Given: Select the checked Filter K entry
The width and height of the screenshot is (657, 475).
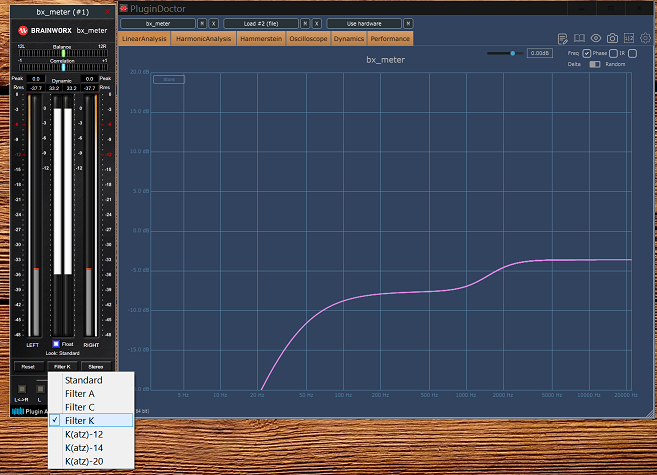Looking at the screenshot, I should click(x=91, y=420).
